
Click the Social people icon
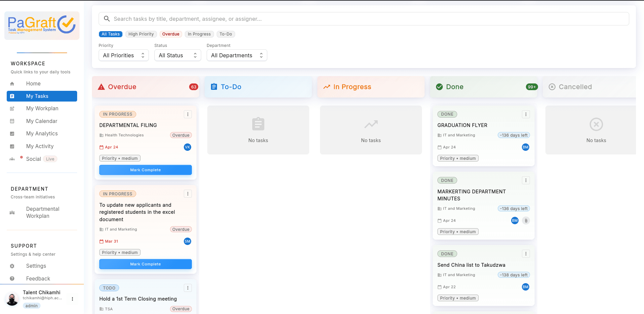[x=12, y=159]
